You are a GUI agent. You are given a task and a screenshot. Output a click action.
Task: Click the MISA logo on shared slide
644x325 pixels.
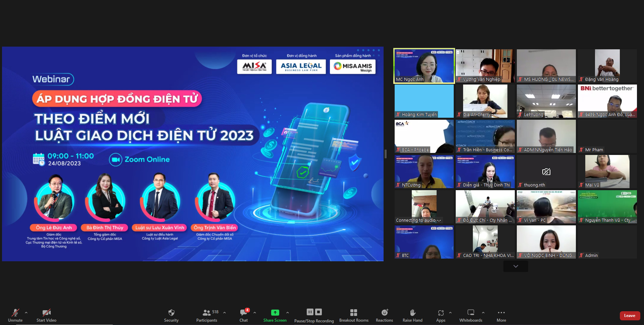pos(254,66)
